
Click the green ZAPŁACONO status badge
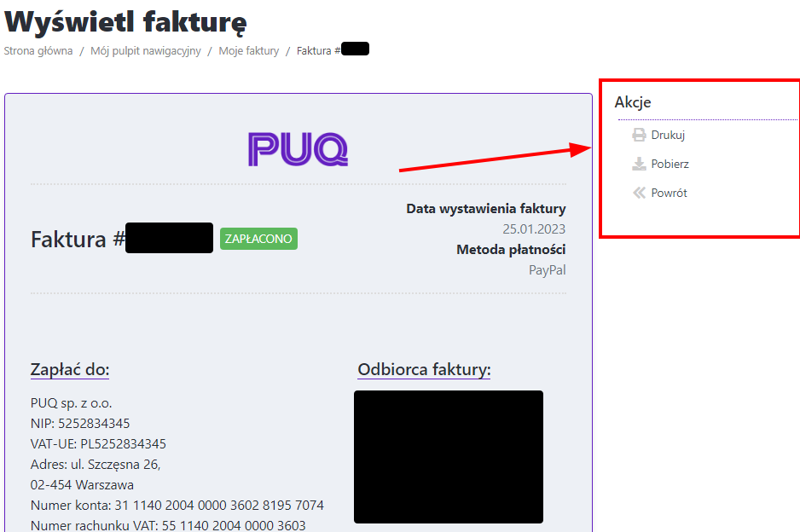point(258,239)
